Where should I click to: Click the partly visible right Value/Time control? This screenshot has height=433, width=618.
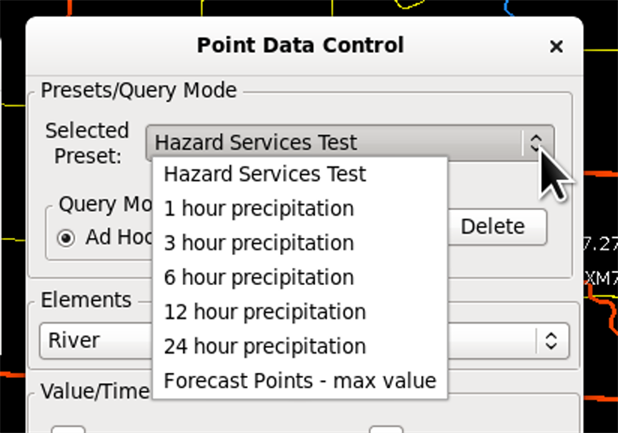point(386,429)
